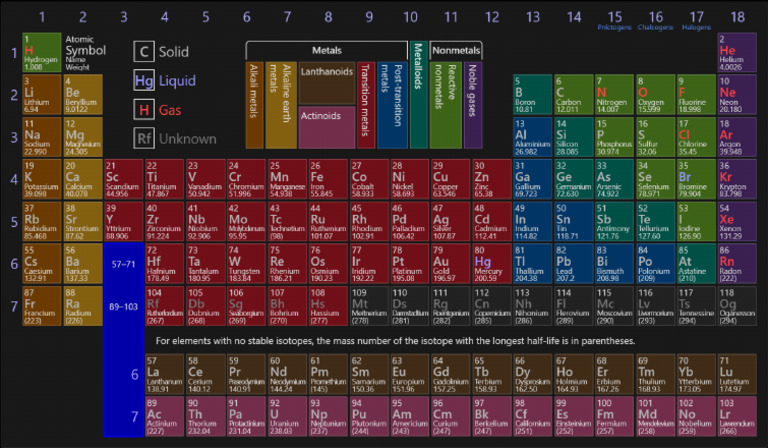Open the Technetium (Tc) tile
The image size is (768, 448).
point(287,221)
